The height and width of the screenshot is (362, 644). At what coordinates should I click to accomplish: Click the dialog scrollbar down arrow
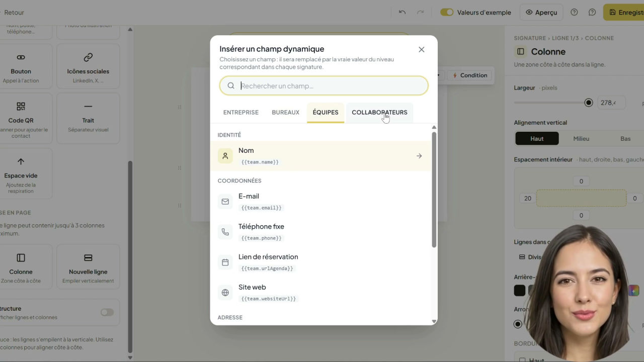click(x=434, y=321)
